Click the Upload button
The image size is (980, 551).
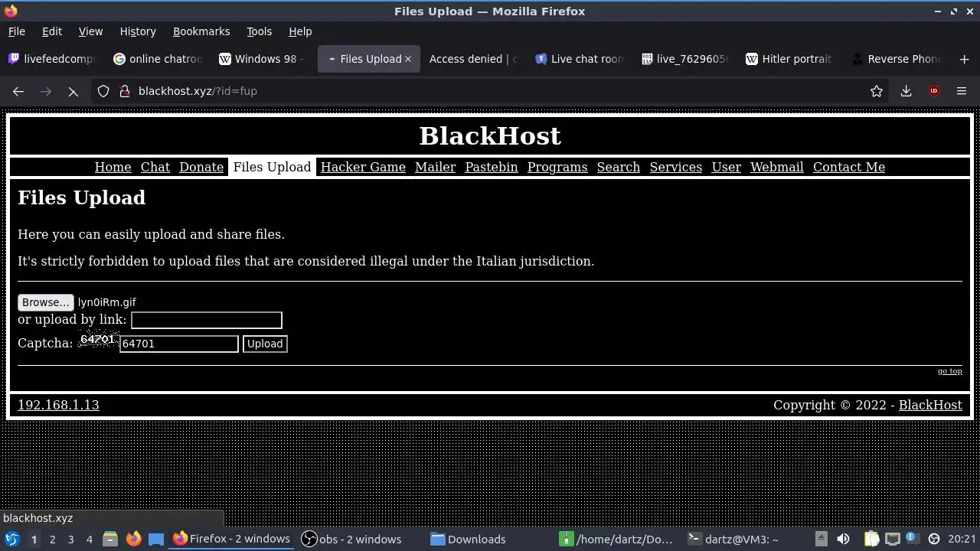point(265,344)
